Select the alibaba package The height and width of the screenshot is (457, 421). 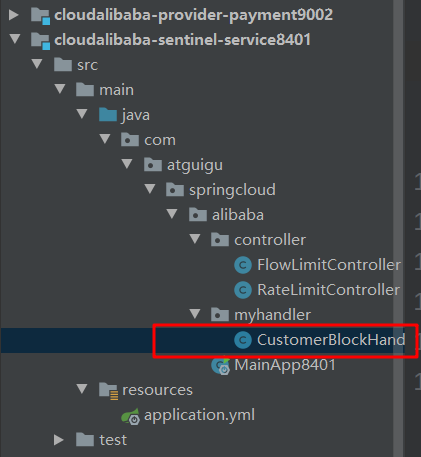pyautogui.click(x=238, y=215)
